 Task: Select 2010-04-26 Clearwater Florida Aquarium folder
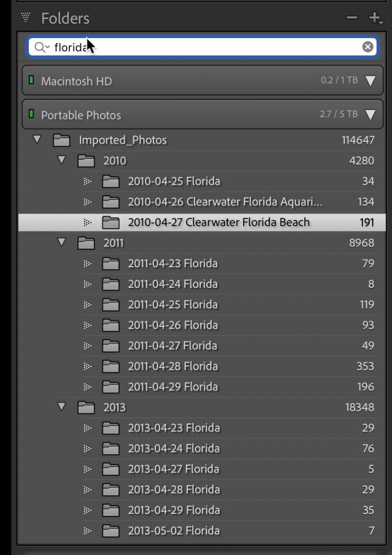225,202
